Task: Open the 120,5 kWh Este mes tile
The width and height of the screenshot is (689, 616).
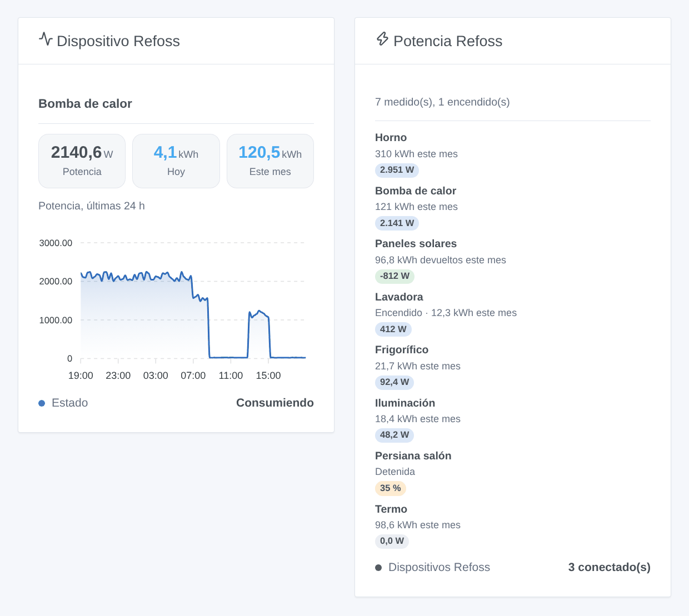Action: (270, 161)
